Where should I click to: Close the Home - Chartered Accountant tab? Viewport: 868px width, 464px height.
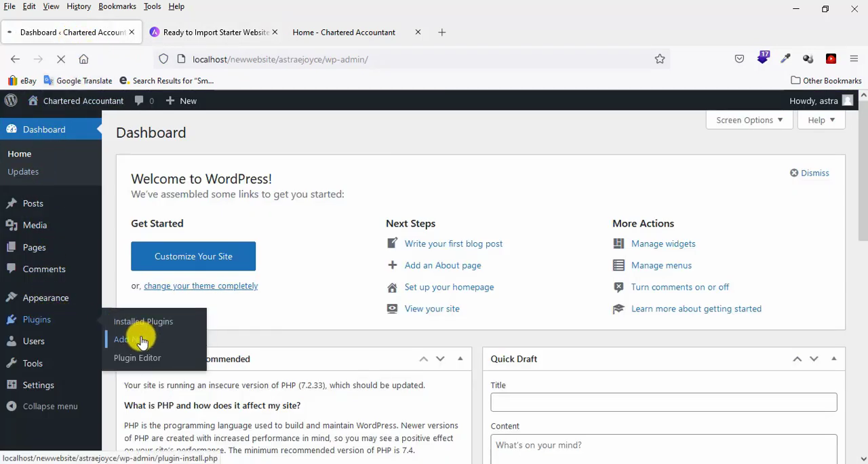click(418, 32)
